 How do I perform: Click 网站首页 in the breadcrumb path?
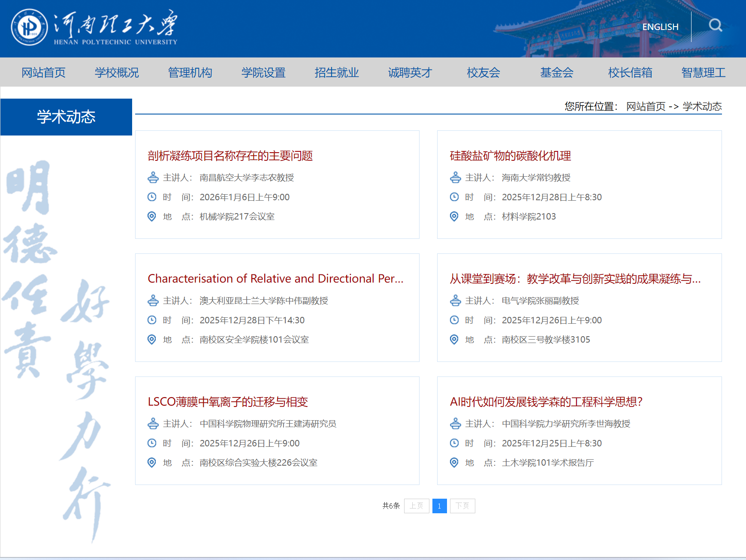[x=646, y=106]
